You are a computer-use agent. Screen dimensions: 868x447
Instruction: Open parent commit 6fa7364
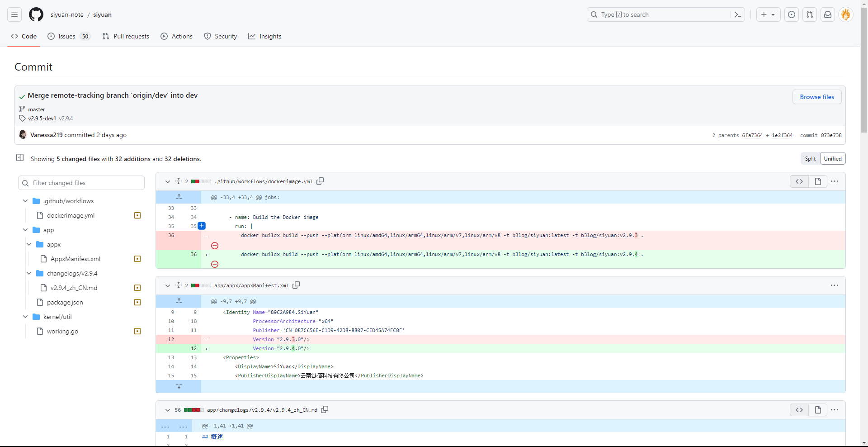(752, 135)
